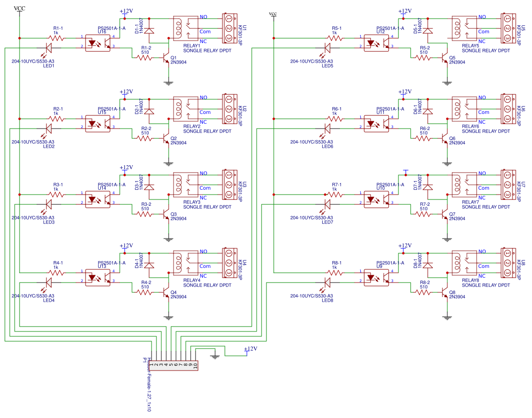Select the +12V label near header P1
532x418 pixels.
250,349
